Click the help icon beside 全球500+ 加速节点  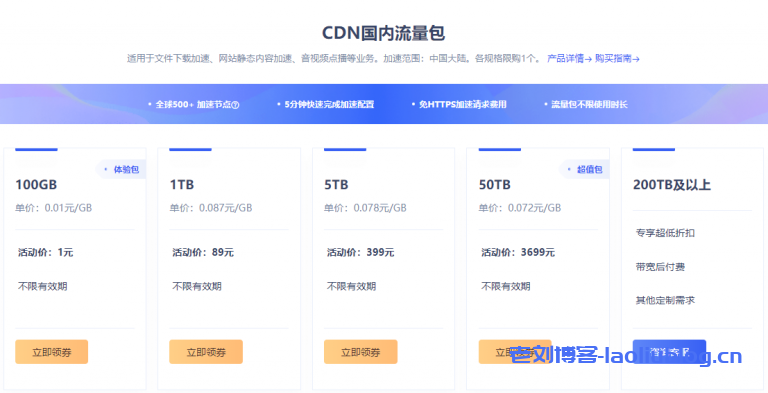point(235,105)
